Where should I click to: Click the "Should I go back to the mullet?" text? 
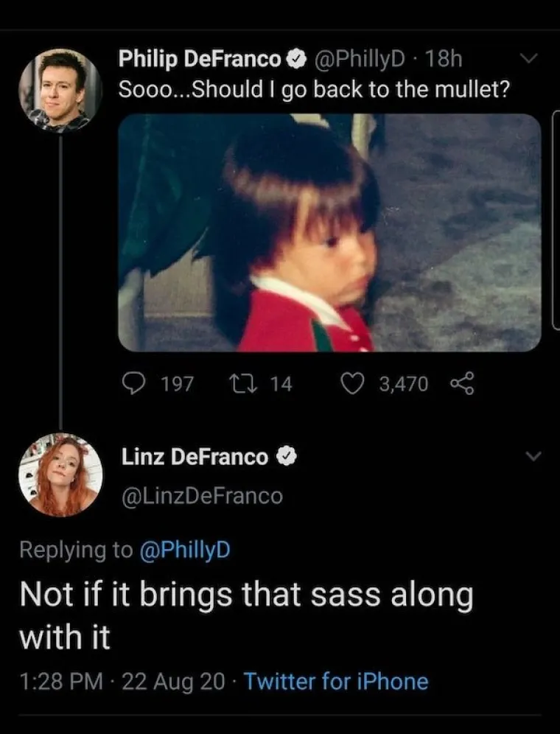(317, 89)
